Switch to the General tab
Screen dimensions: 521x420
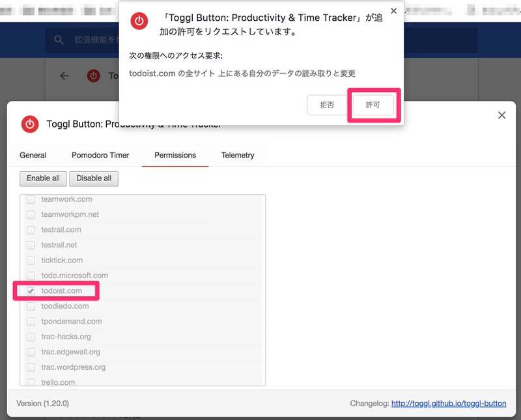point(33,155)
